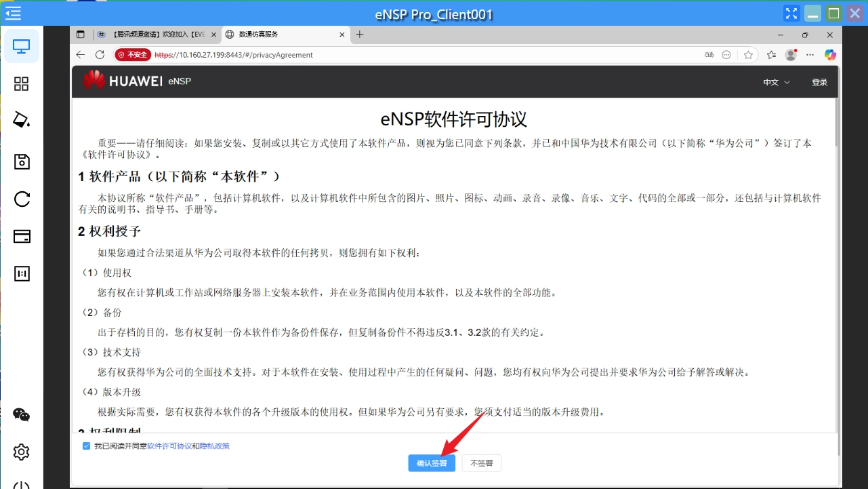Image resolution: width=868 pixels, height=489 pixels.
Task: Open the browser three-dot settings menu
Action: point(810,55)
